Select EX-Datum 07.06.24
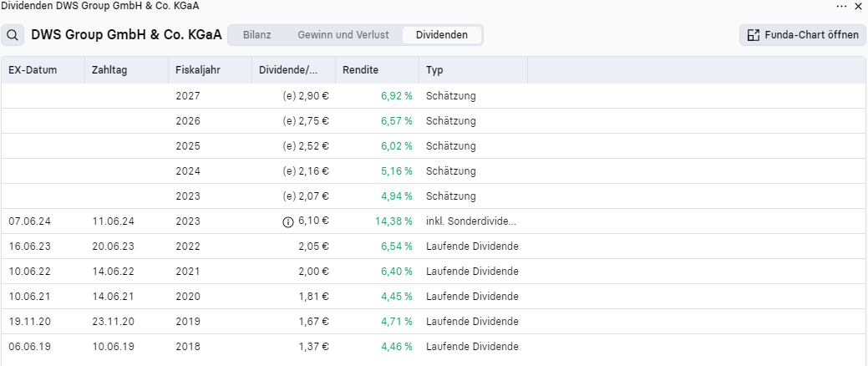The width and height of the screenshot is (868, 366). [x=29, y=221]
